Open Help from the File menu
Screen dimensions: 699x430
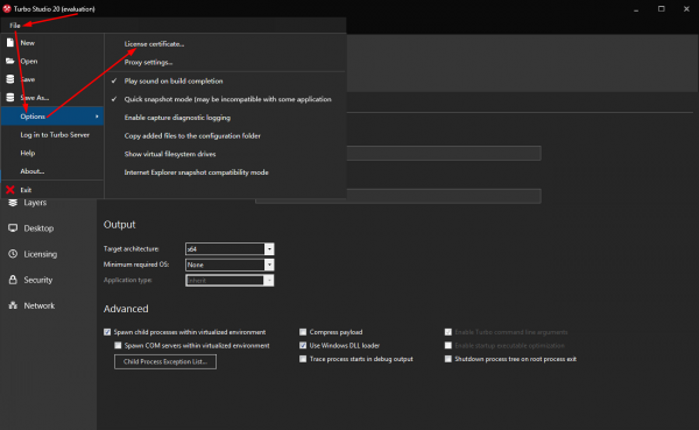[27, 153]
